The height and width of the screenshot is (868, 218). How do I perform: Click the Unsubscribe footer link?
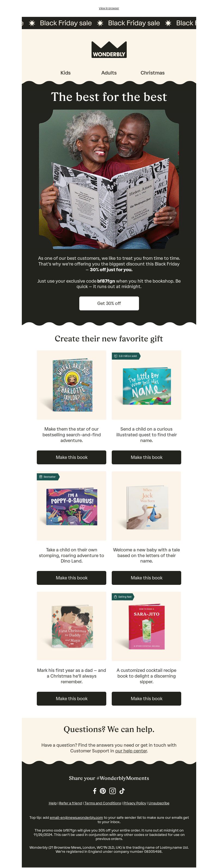[159, 803]
